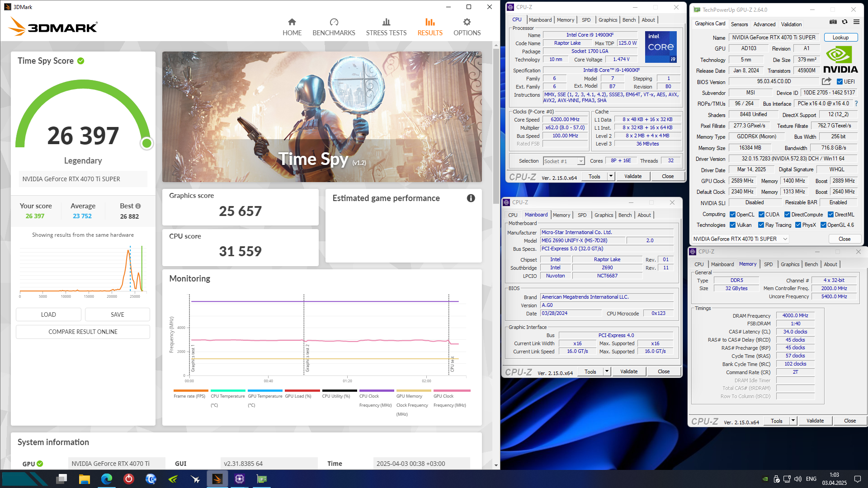Click the GPU-Z Lookup button
This screenshot has width=868, height=488.
point(840,38)
